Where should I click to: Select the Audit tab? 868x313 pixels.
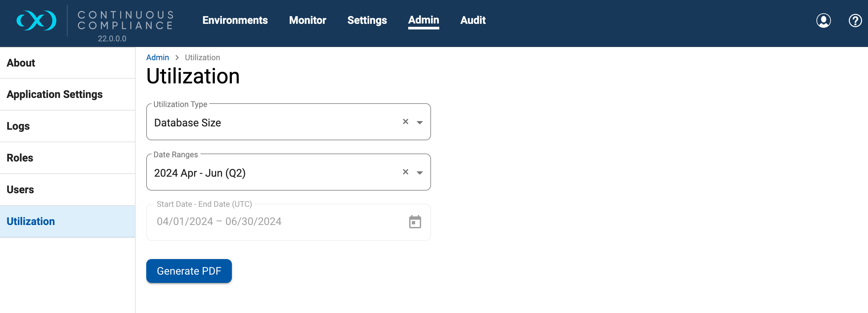472,20
